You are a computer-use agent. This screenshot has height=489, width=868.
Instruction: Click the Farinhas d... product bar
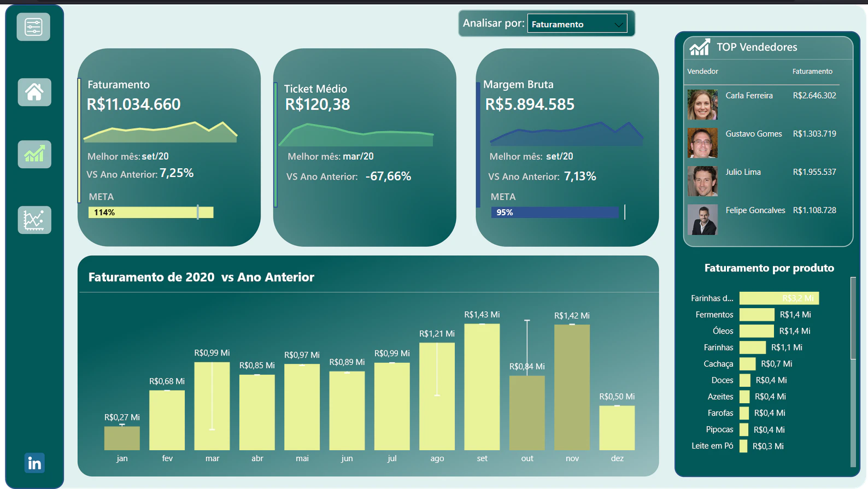(779, 298)
